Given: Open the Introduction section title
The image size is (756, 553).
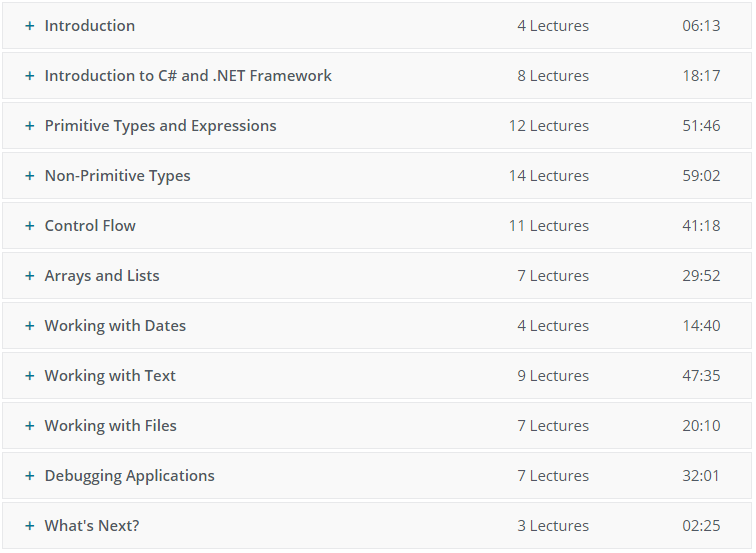Looking at the screenshot, I should (90, 26).
